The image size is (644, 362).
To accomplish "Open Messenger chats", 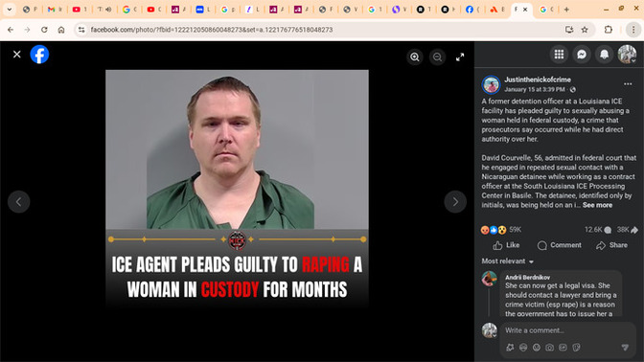I will (582, 55).
